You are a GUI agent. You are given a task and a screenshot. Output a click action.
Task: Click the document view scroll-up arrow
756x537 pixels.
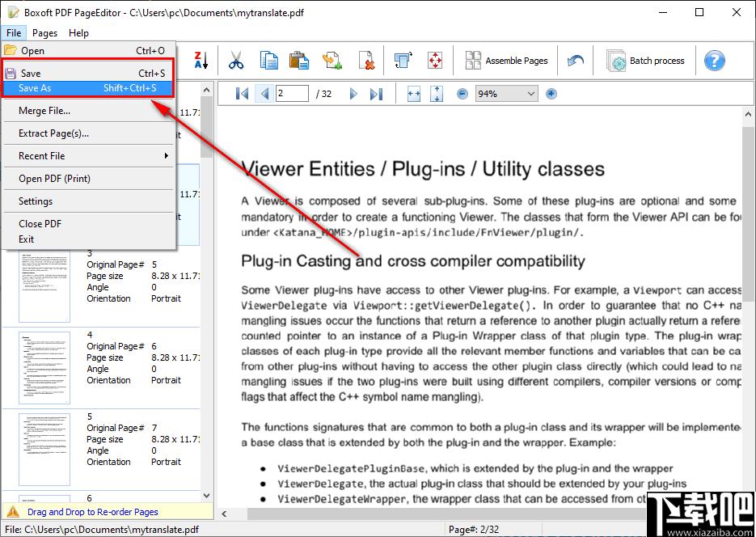748,114
